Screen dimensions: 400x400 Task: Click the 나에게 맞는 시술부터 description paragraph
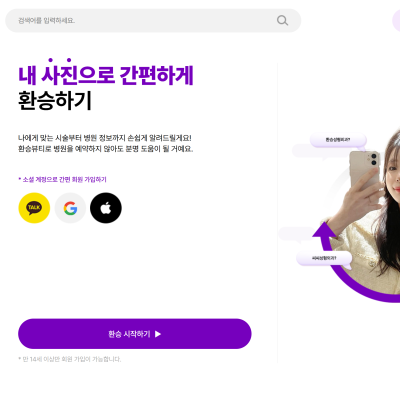[x=105, y=143]
